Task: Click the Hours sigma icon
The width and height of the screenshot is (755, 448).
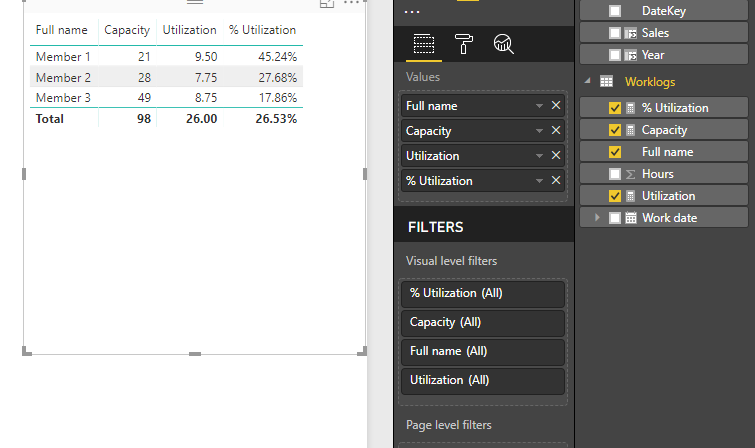Action: (631, 174)
